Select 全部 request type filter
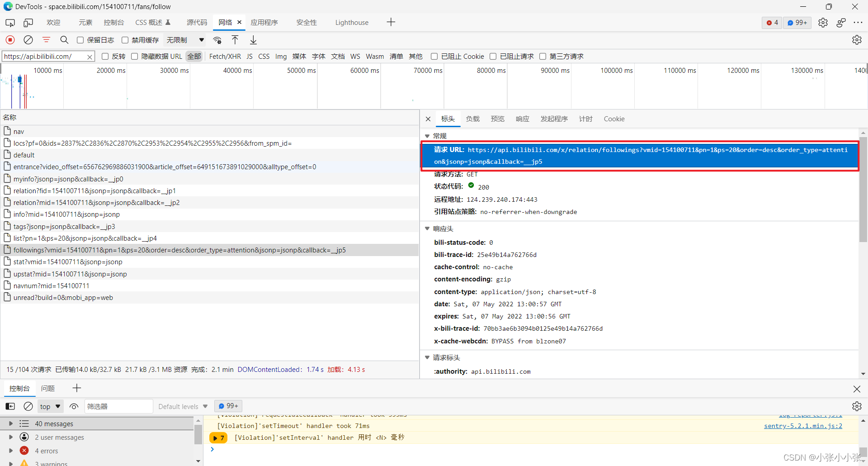This screenshot has width=868, height=466. 194,57
